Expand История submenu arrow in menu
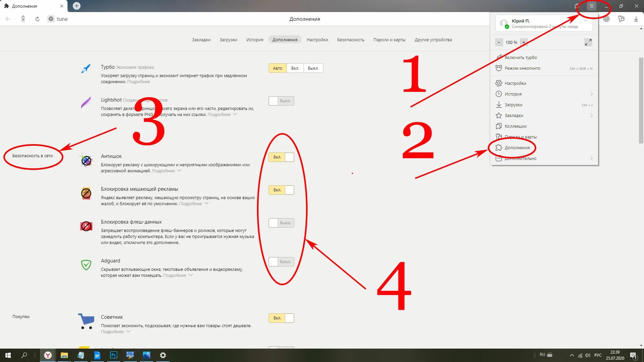 (x=591, y=94)
